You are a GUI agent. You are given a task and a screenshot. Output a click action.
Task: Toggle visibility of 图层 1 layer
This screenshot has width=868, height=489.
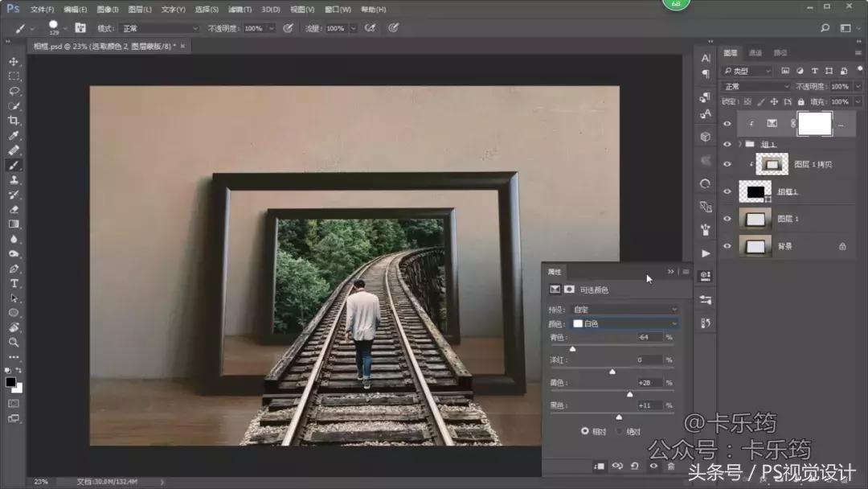(727, 219)
